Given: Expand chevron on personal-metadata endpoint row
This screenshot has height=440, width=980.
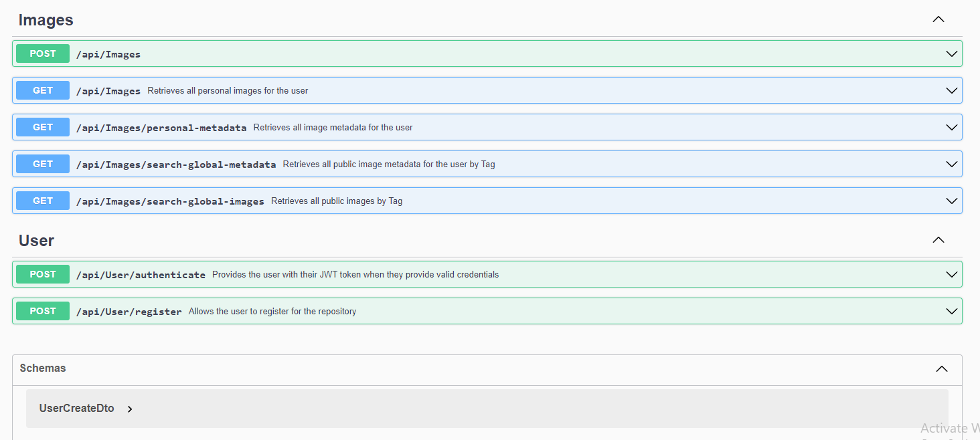Looking at the screenshot, I should pos(952,127).
